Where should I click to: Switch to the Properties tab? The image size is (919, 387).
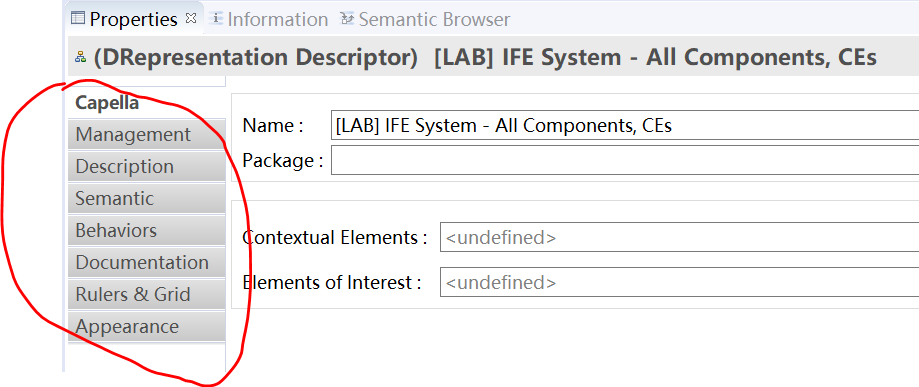133,19
